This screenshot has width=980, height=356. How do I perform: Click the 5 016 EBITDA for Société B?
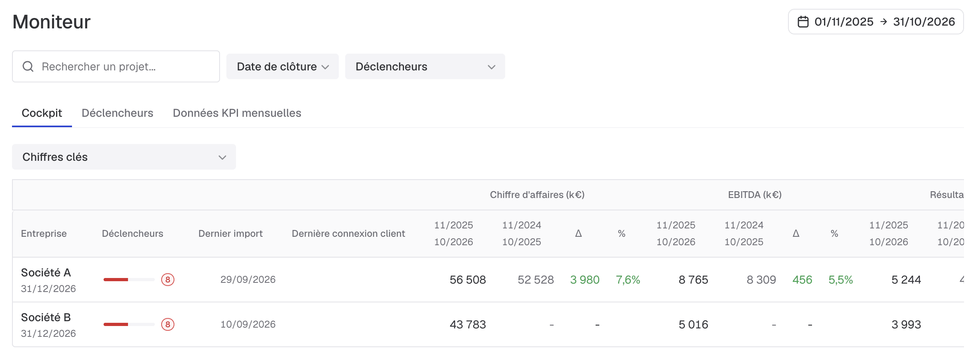(693, 324)
